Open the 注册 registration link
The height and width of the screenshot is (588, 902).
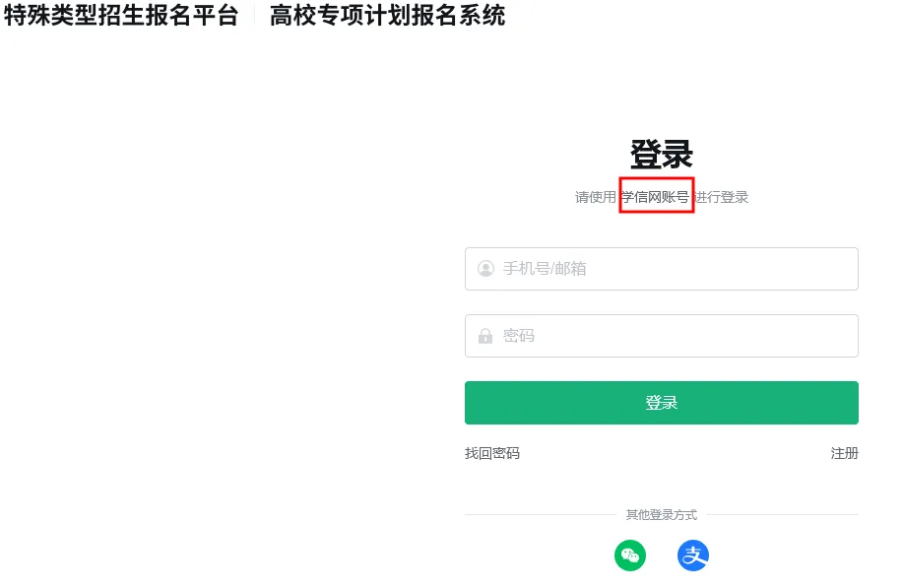[x=845, y=453]
